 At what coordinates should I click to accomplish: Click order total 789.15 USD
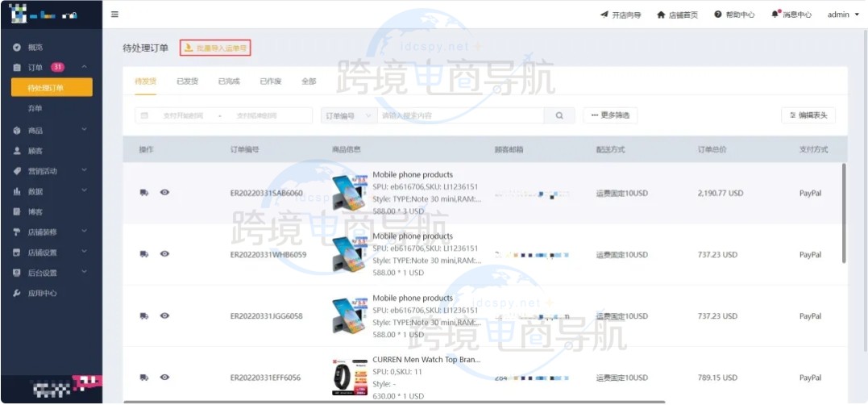click(717, 378)
